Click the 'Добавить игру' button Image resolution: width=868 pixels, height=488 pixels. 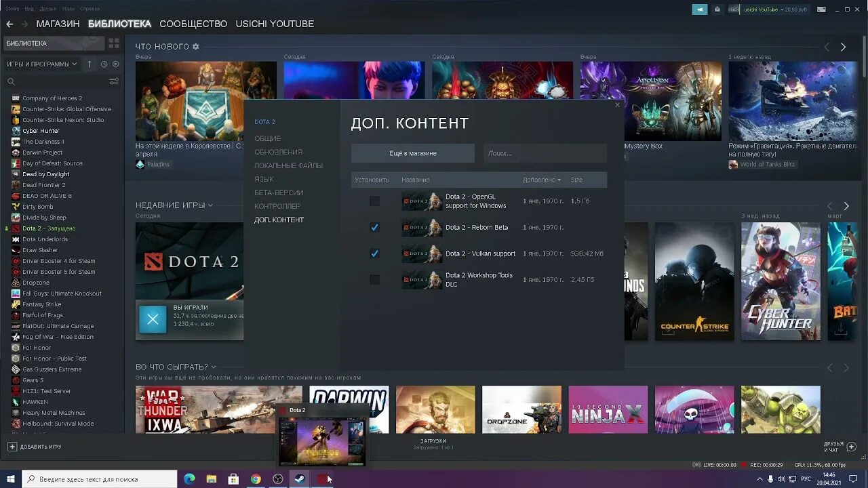tap(35, 447)
